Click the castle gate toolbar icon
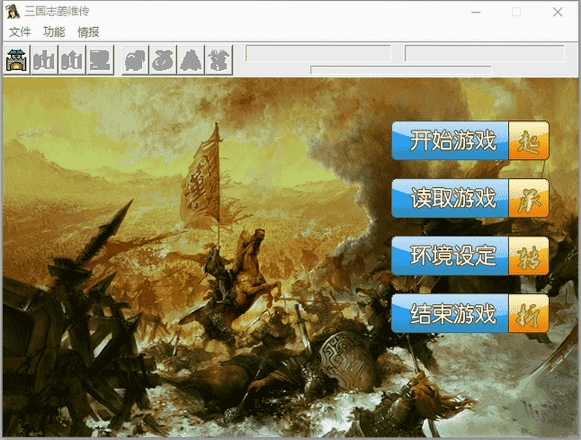 17,60
